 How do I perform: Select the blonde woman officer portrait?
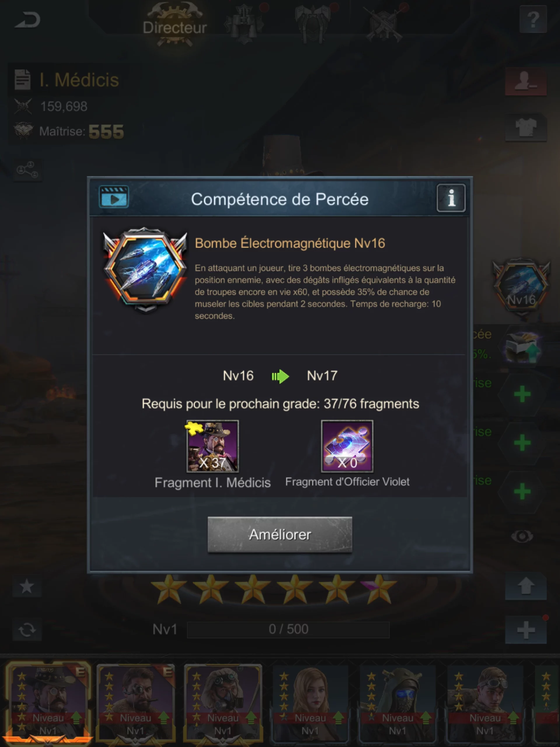point(310,702)
